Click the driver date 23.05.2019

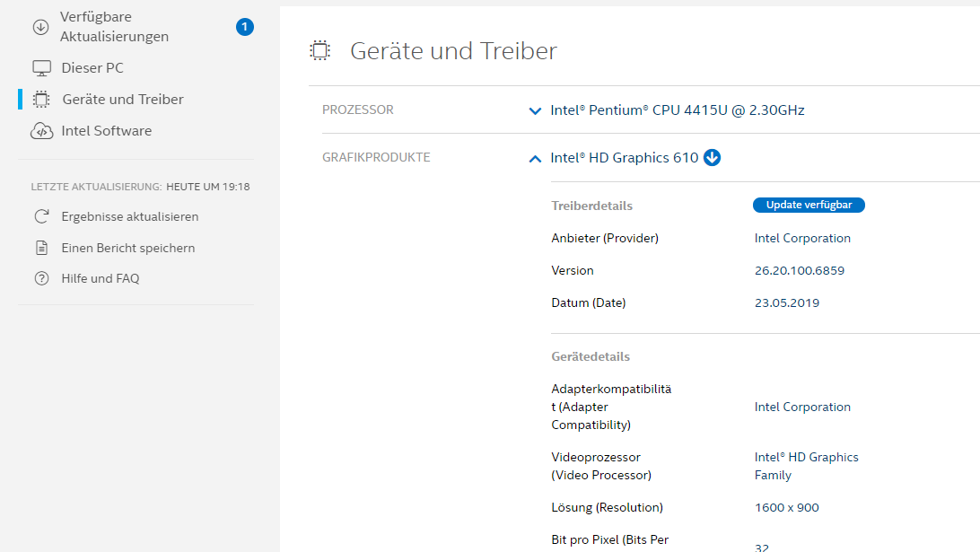click(x=787, y=303)
